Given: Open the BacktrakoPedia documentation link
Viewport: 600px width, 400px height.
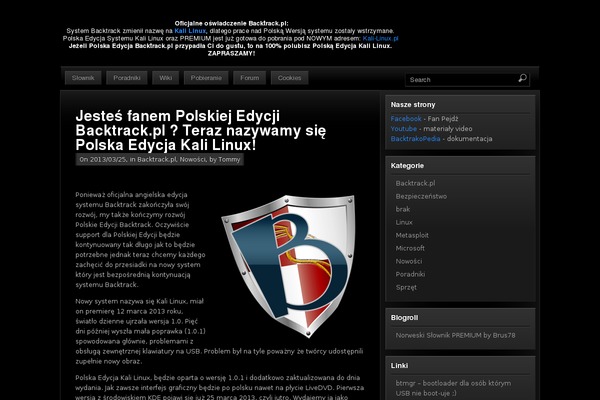Looking at the screenshot, I should [x=415, y=139].
